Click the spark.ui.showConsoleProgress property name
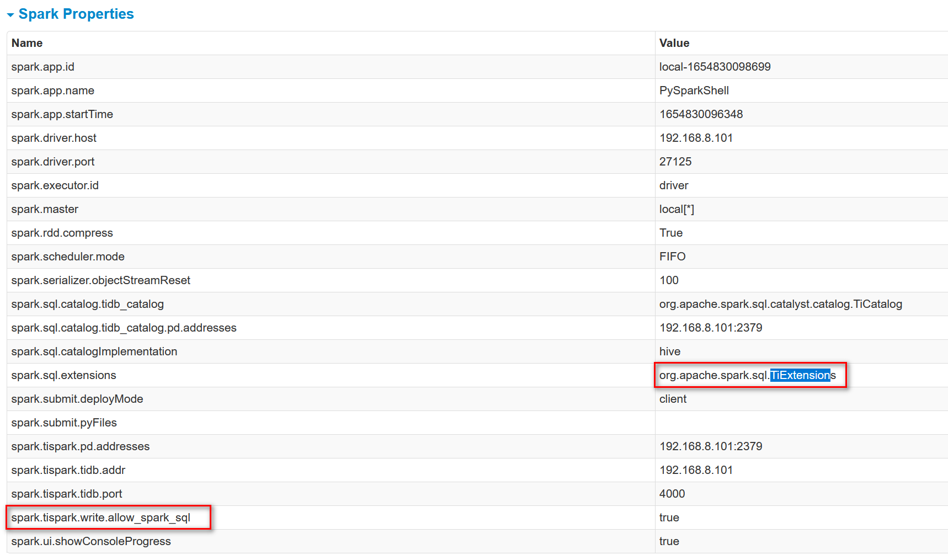The height and width of the screenshot is (560, 948). pyautogui.click(x=91, y=541)
